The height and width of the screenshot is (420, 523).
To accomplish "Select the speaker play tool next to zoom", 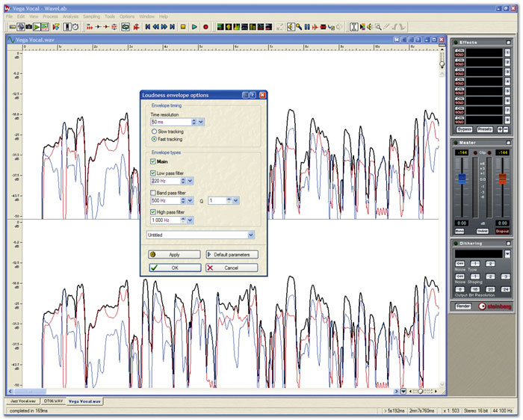I will point(371,27).
